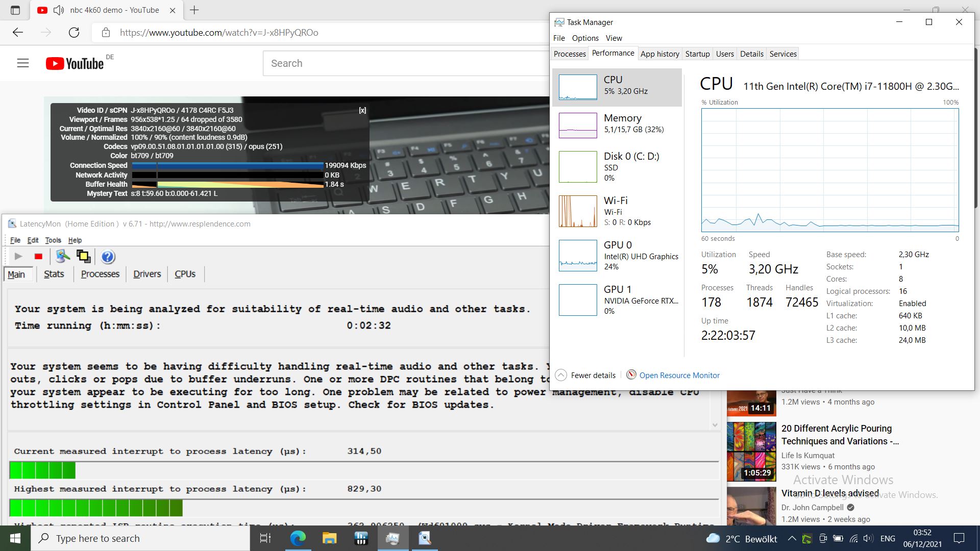Switch to App history tab
The height and width of the screenshot is (551, 980).
click(659, 54)
